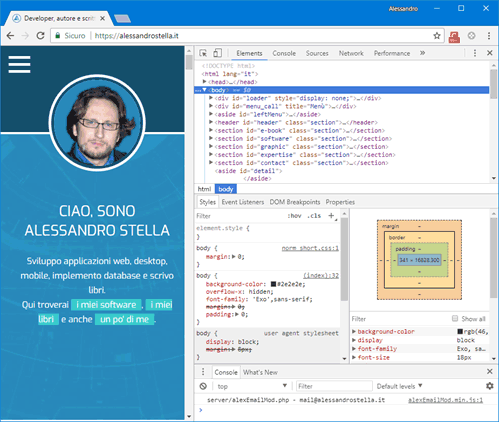Clear the console with the ban icon

pyautogui.click(x=203, y=386)
